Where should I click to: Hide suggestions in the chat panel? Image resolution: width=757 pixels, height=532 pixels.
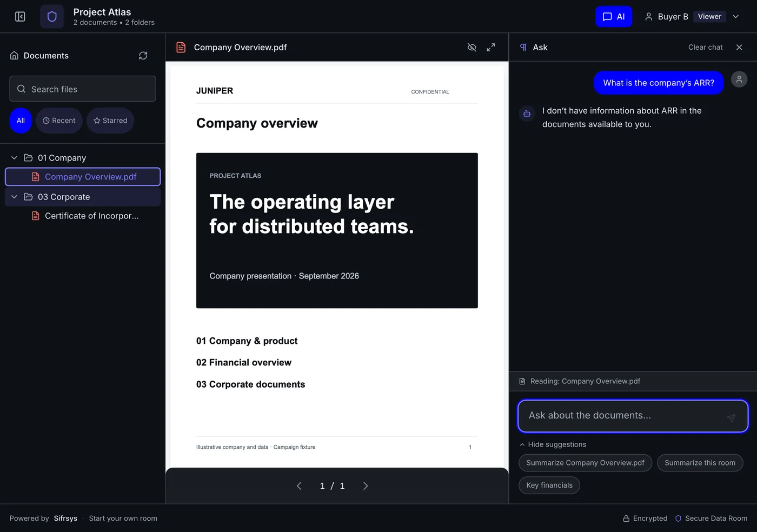[x=553, y=444]
